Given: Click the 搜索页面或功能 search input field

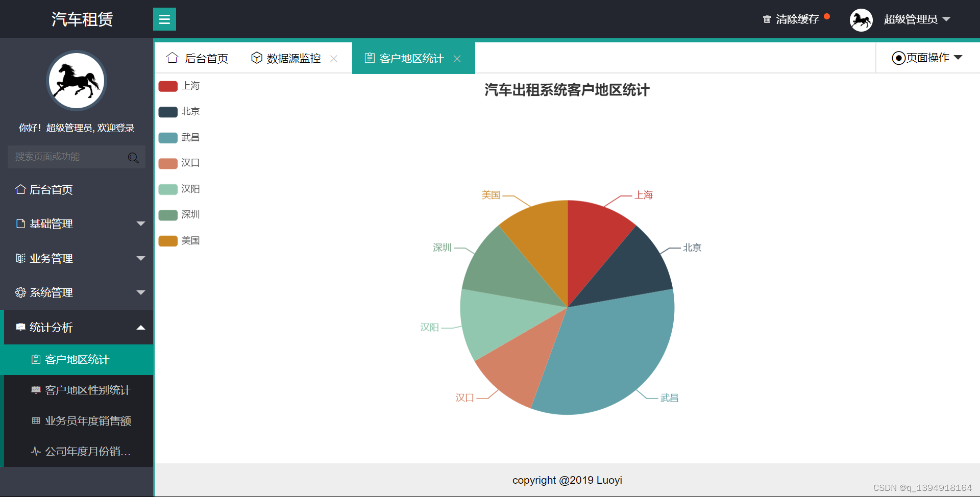Looking at the screenshot, I should coord(66,157).
